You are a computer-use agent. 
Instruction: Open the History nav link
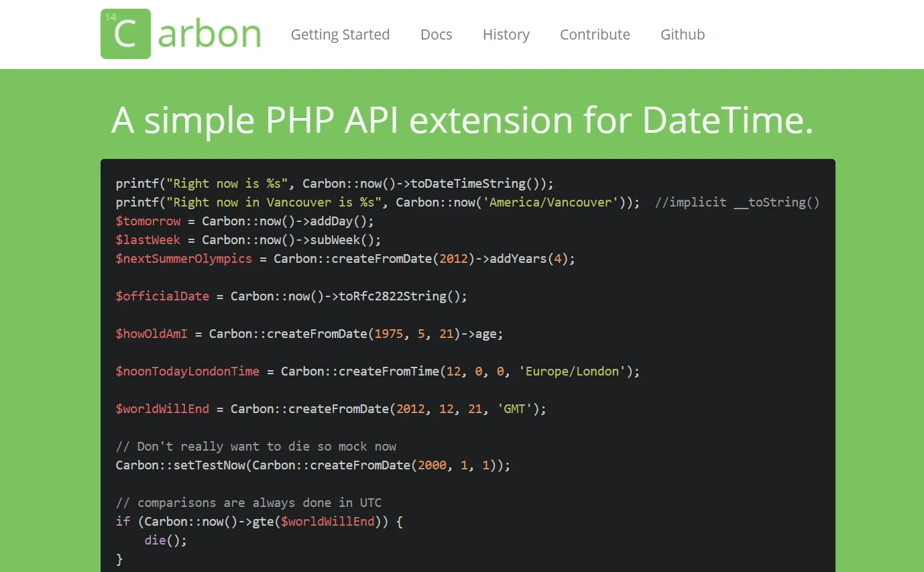point(506,35)
